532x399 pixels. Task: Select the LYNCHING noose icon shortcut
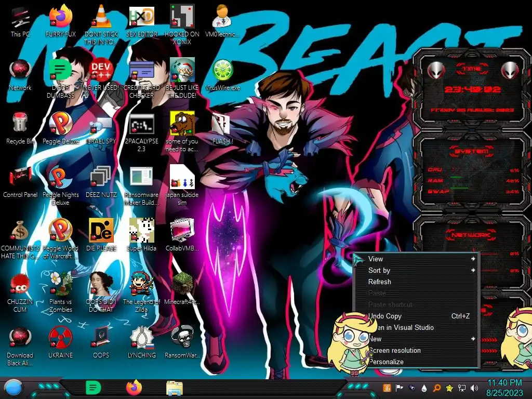tap(141, 343)
